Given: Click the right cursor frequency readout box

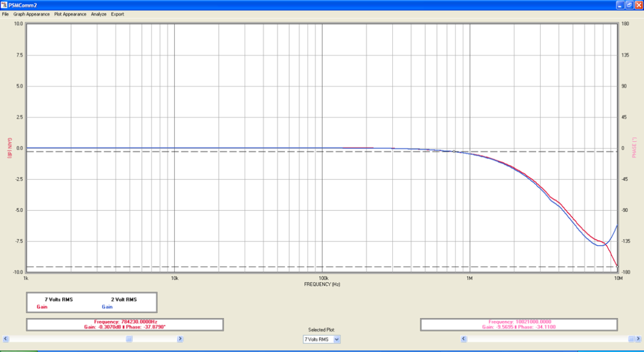Looking at the screenshot, I should 519,325.
